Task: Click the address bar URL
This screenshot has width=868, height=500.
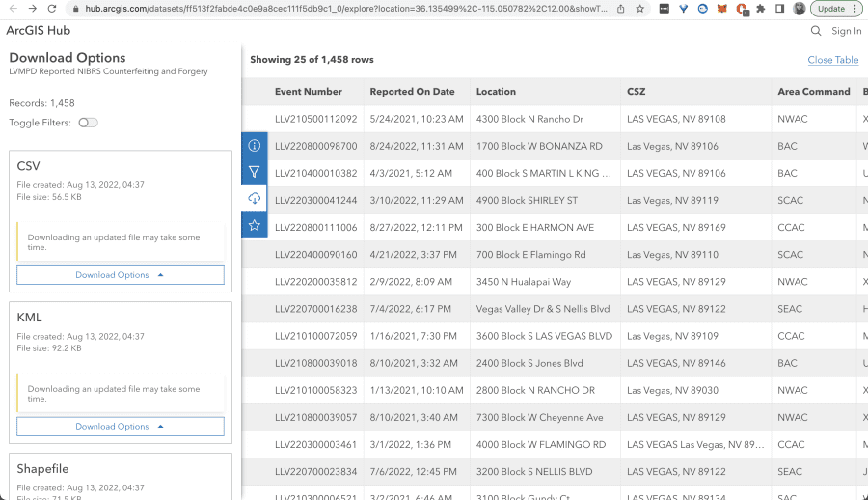Action: click(x=346, y=9)
